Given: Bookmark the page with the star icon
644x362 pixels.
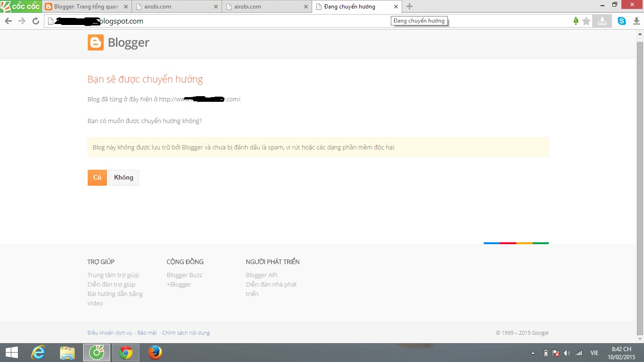Looking at the screenshot, I should click(586, 21).
